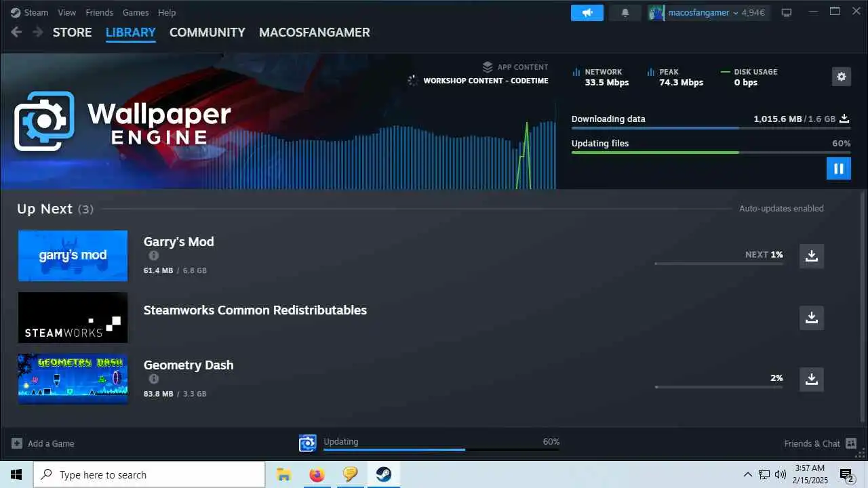The width and height of the screenshot is (868, 488).
Task: Click Geometry Dash 2% progress bar
Action: (x=719, y=387)
